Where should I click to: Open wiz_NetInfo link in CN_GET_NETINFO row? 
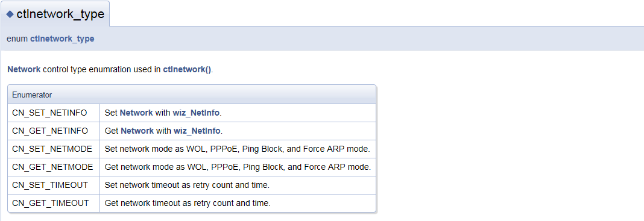pyautogui.click(x=197, y=131)
